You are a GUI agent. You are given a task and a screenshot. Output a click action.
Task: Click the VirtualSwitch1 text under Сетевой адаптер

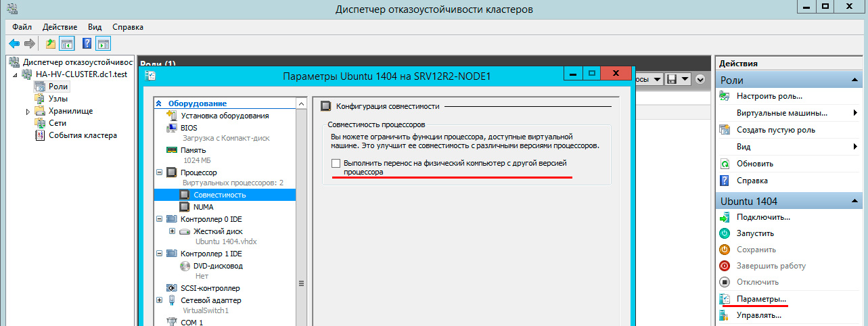pos(206,311)
